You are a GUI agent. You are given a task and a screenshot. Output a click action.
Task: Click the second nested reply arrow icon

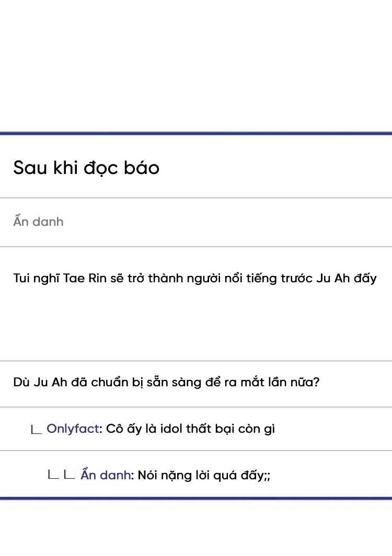click(x=69, y=475)
